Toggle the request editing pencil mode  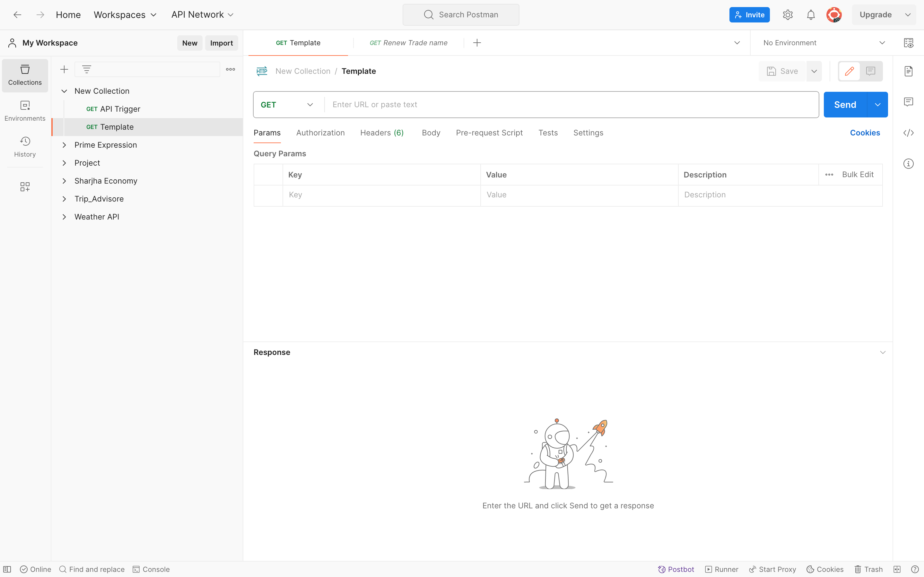point(850,71)
